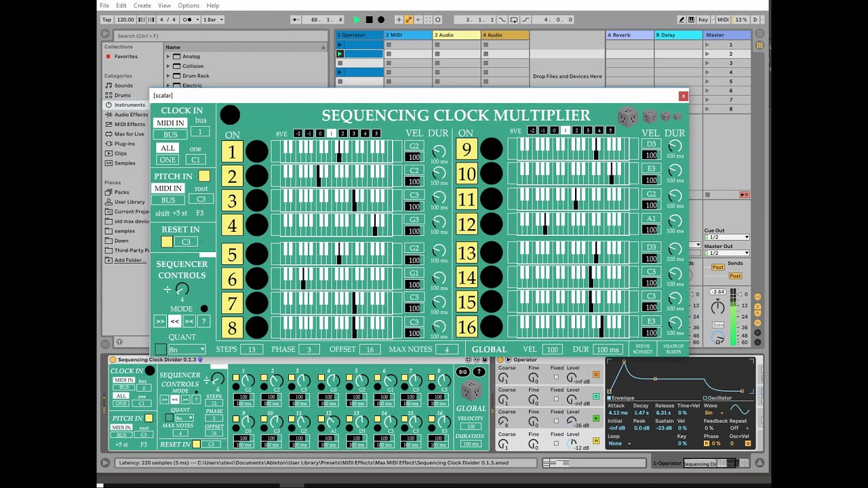This screenshot has width=868, height=488.
Task: Toggle the transport Loop switch
Action: pos(513,20)
